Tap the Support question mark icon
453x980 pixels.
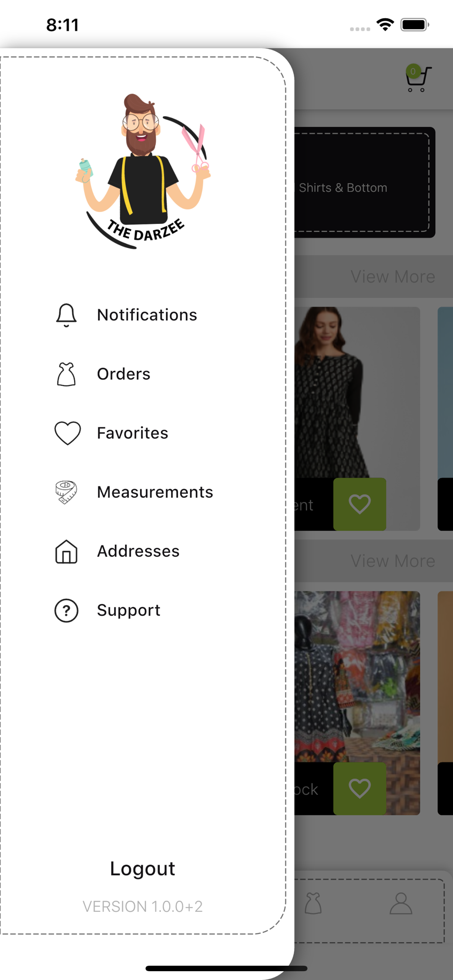[66, 611]
